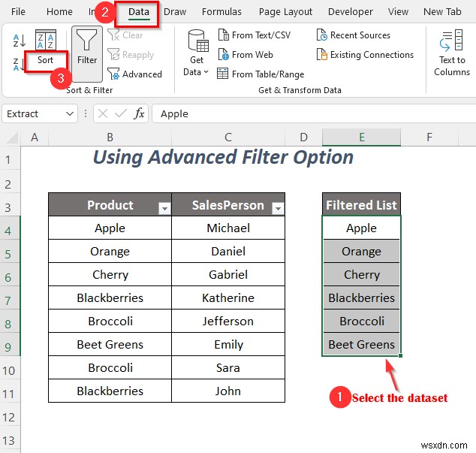Open the SalesPerson column filter dropdown

pos(278,208)
